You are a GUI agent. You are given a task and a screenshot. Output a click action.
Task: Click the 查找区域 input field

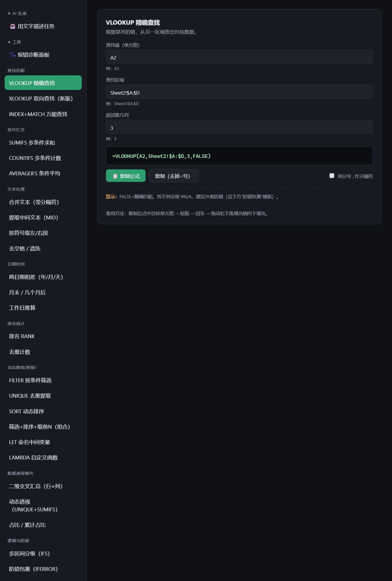click(x=239, y=92)
